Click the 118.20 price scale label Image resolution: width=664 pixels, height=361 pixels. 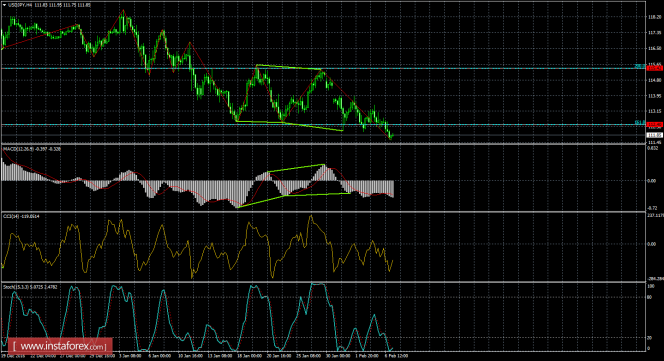click(655, 17)
